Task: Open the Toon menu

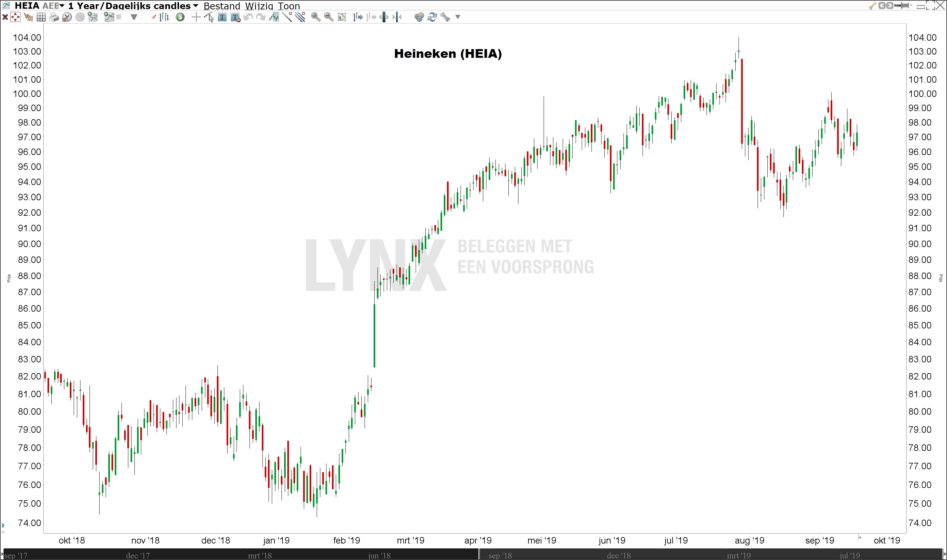Action: click(x=289, y=6)
